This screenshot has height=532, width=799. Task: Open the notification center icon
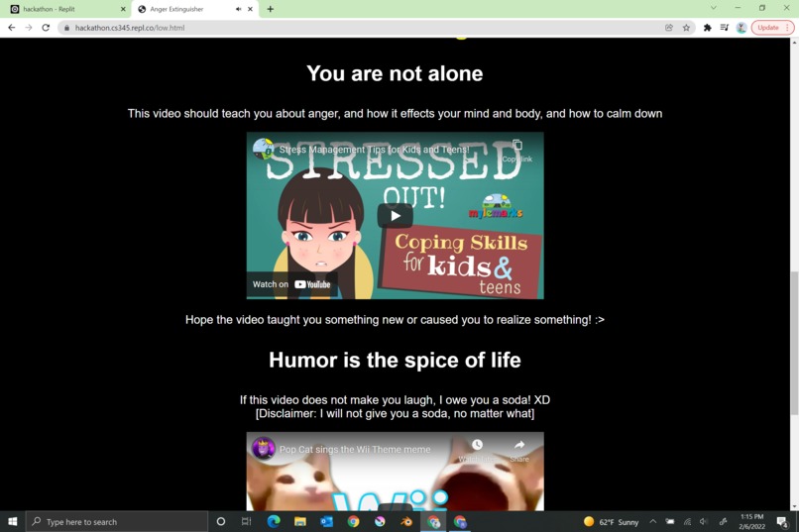coord(782,521)
